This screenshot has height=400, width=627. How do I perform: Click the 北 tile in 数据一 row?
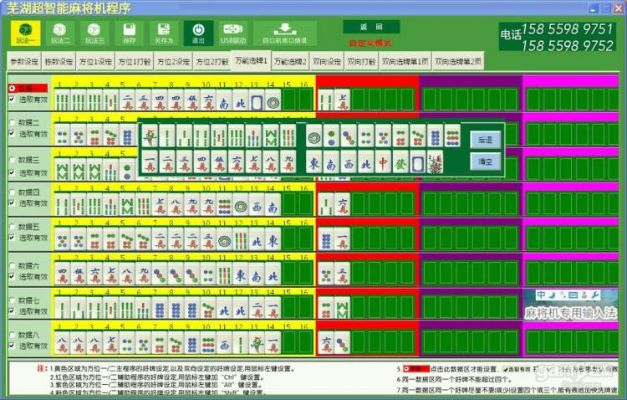(x=240, y=100)
